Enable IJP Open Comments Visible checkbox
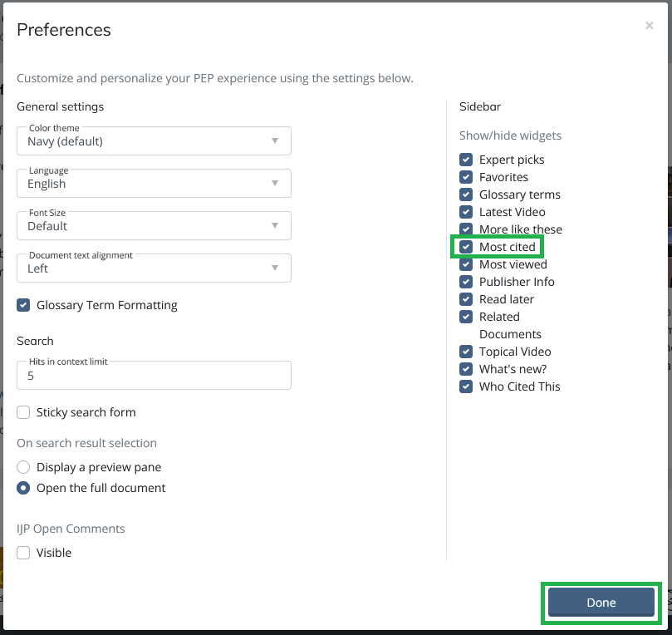This screenshot has height=635, width=672. click(23, 553)
